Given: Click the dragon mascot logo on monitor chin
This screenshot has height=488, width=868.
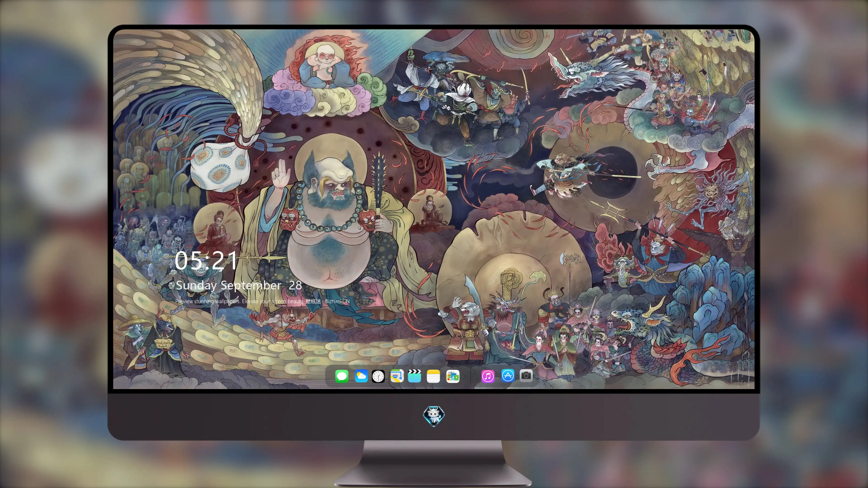Looking at the screenshot, I should 434,416.
